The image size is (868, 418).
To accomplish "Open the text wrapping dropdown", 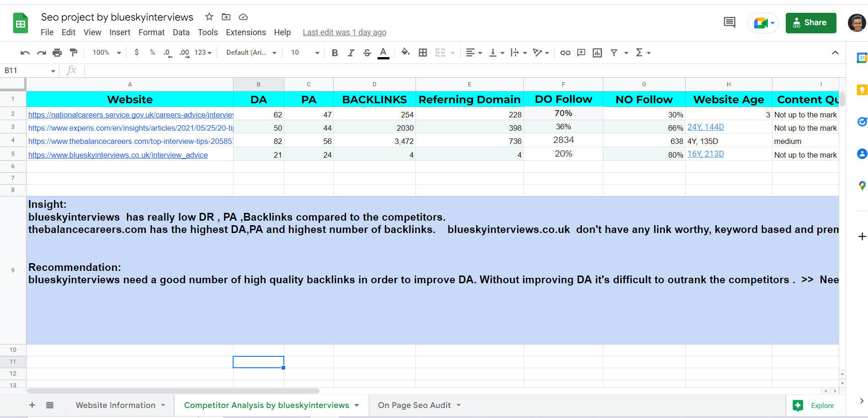I will tap(519, 53).
